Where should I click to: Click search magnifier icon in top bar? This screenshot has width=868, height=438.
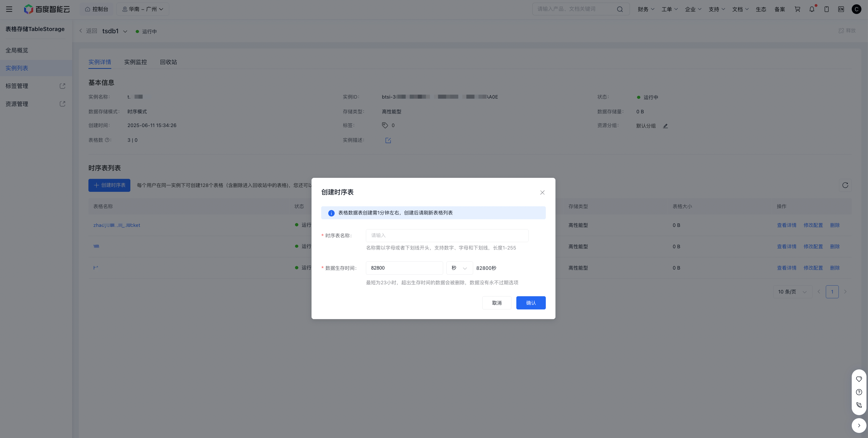620,9
